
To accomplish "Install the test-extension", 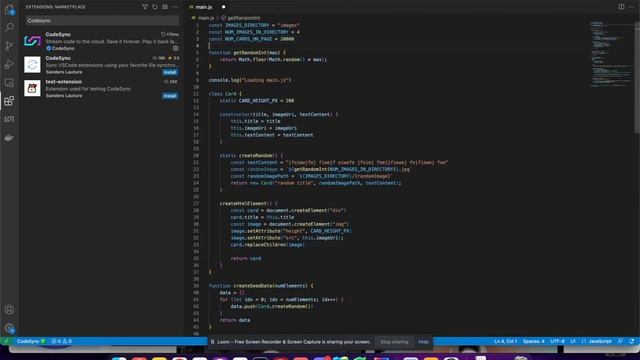I will (170, 96).
